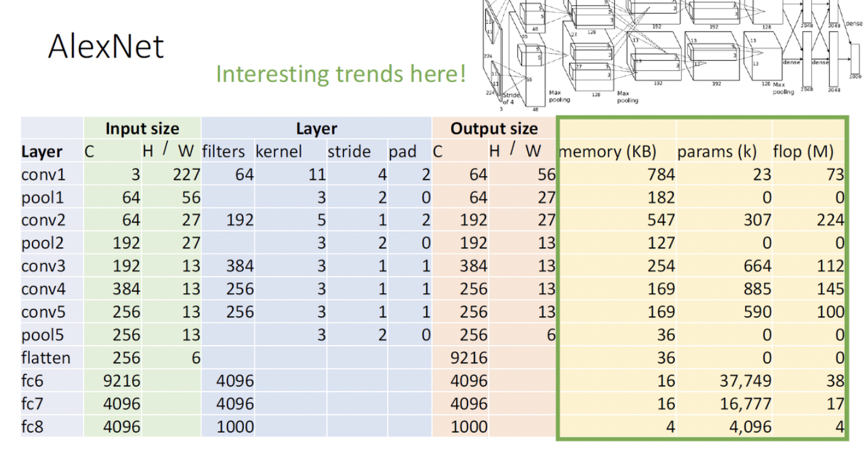The width and height of the screenshot is (868, 454).
Task: Click the fc8 row label
Action: coord(32,426)
